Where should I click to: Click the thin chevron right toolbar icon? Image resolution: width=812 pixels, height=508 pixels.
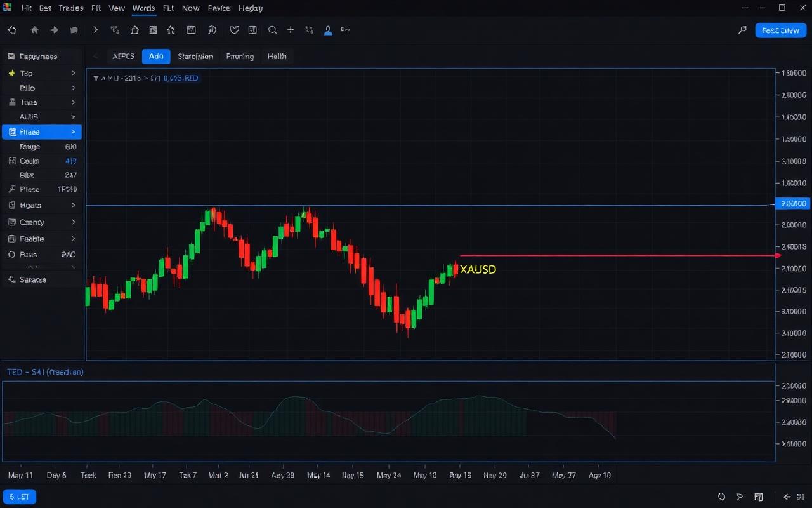click(x=95, y=30)
